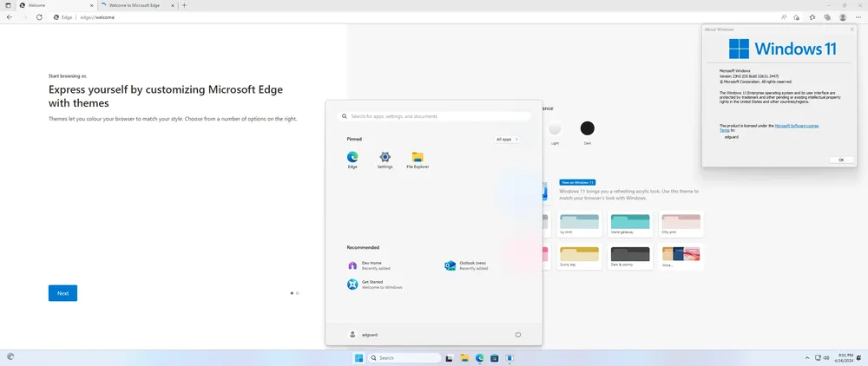Open the clock and date in taskbar
This screenshot has height=366, width=868.
pos(845,357)
